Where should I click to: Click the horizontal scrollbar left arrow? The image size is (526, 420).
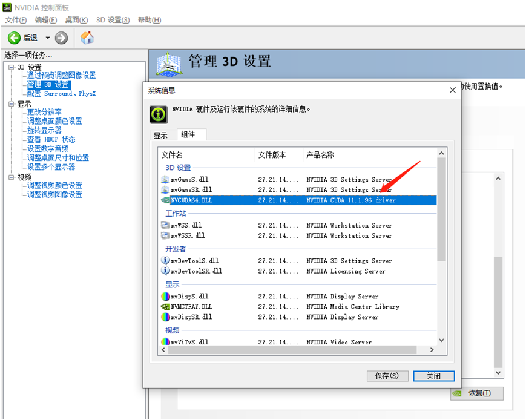[x=163, y=350]
